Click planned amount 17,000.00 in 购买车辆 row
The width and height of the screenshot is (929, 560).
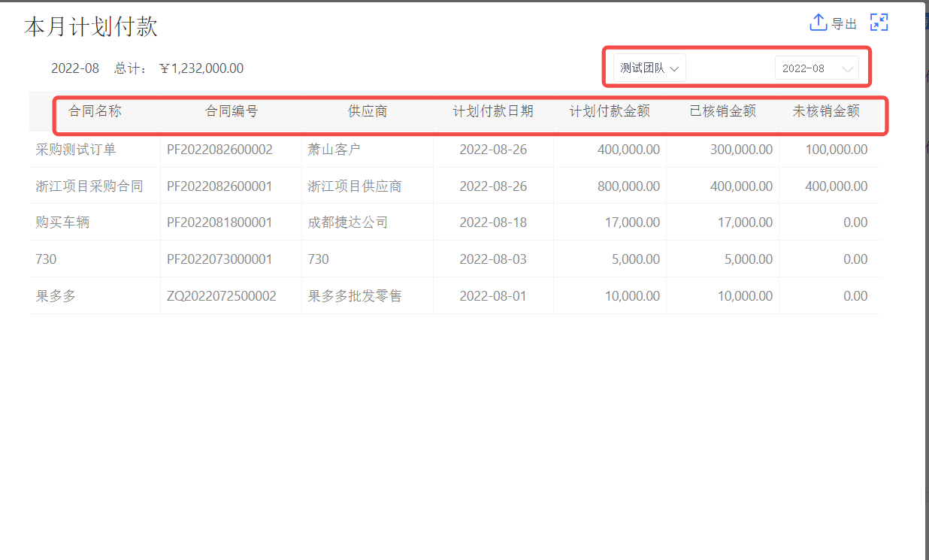(632, 222)
